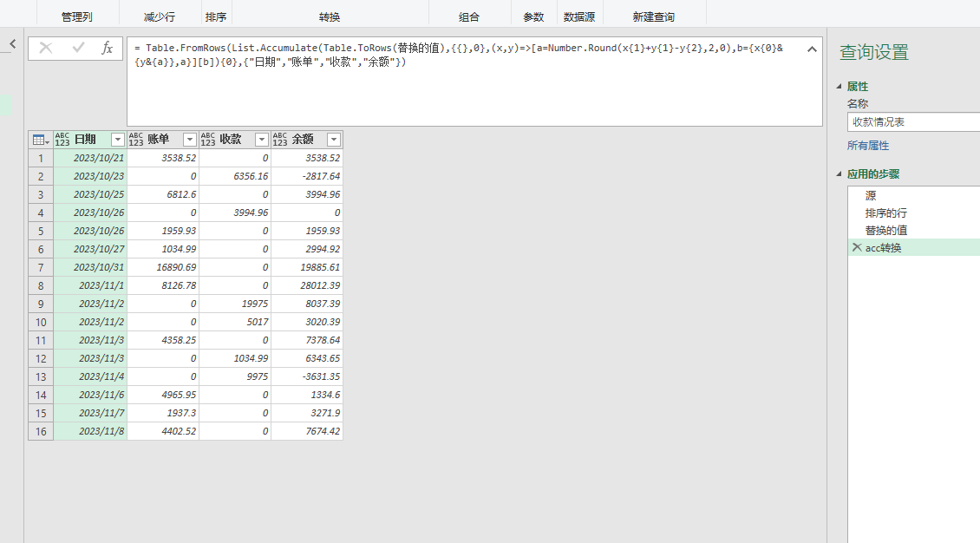Collapse the 属性 section
The height and width of the screenshot is (543, 980).
(838, 87)
